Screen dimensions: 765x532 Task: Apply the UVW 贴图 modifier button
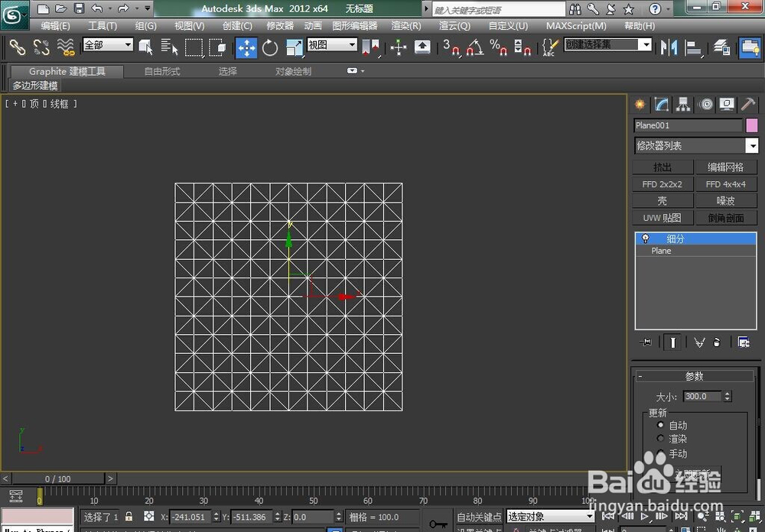pyautogui.click(x=662, y=218)
